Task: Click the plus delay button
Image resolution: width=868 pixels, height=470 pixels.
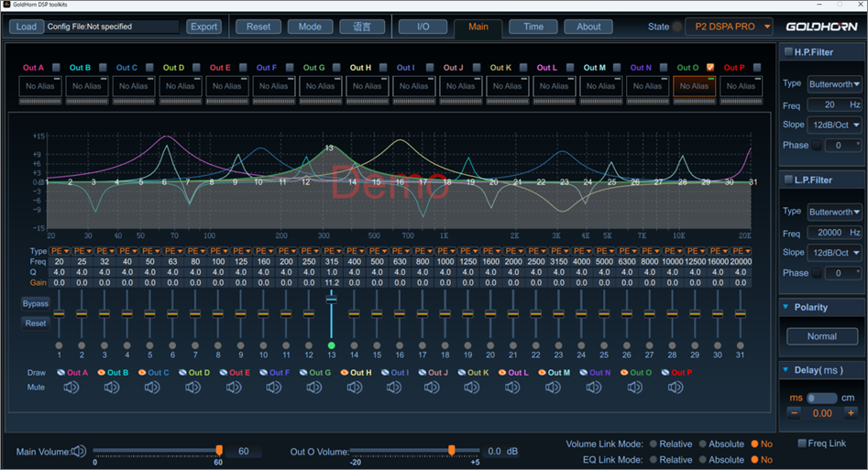Action: (x=851, y=413)
